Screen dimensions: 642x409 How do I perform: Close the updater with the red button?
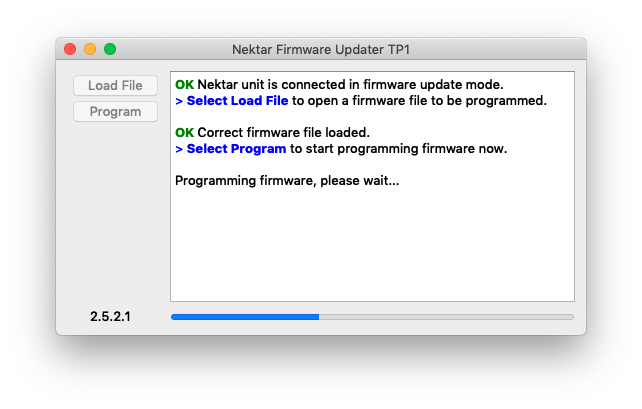point(70,49)
